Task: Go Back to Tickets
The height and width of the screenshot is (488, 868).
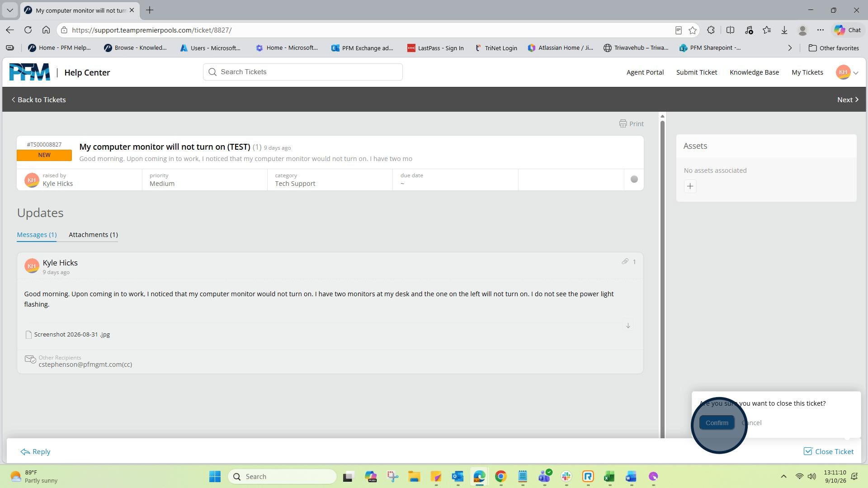Action: pyautogui.click(x=38, y=99)
